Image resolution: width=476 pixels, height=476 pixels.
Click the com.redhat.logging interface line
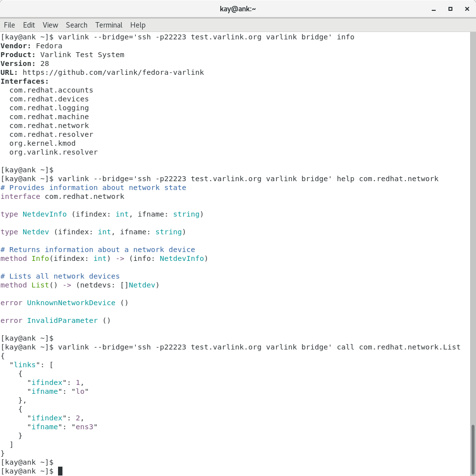coord(49,108)
